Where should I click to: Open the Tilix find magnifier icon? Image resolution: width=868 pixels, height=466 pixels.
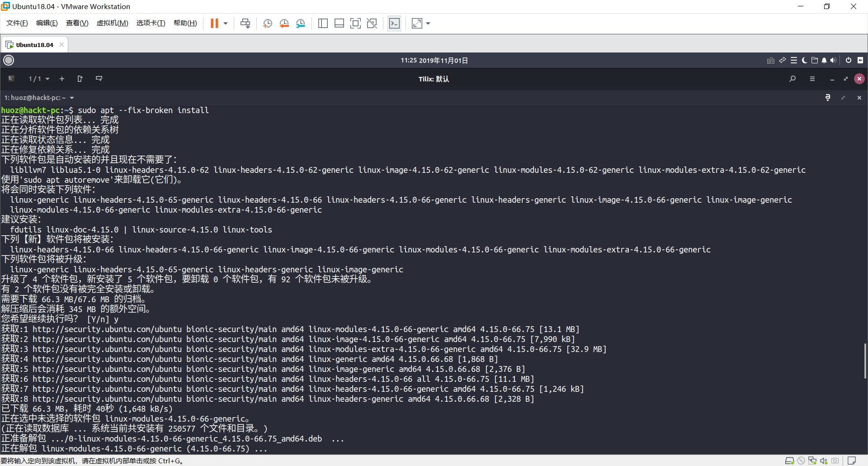[793, 79]
